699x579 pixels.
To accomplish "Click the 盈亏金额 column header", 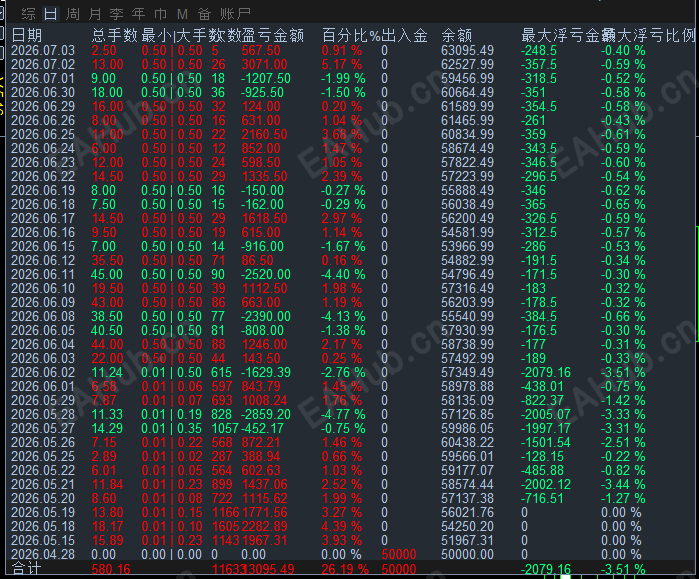I will point(273,35).
